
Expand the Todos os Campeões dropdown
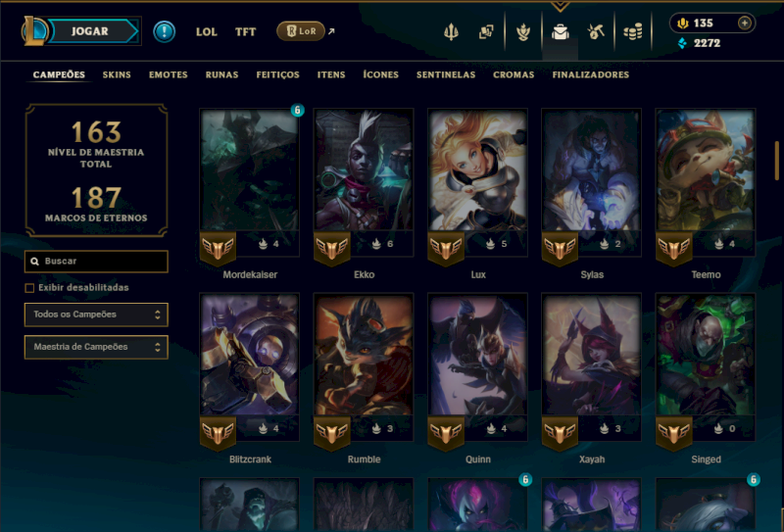(96, 314)
